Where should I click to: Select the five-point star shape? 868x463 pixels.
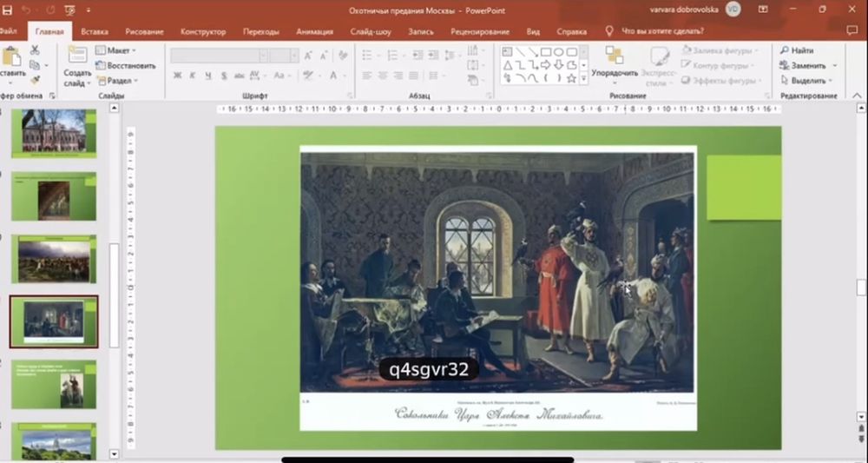pyautogui.click(x=571, y=78)
